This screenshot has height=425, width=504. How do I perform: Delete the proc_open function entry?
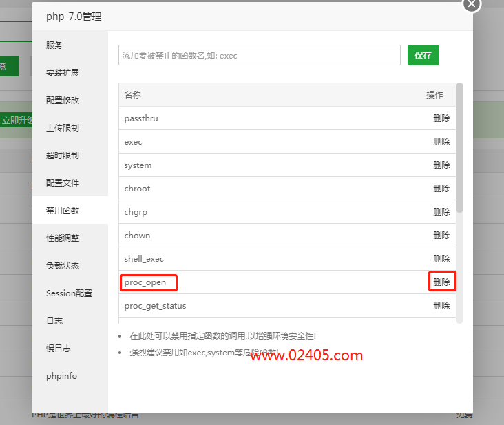point(441,282)
